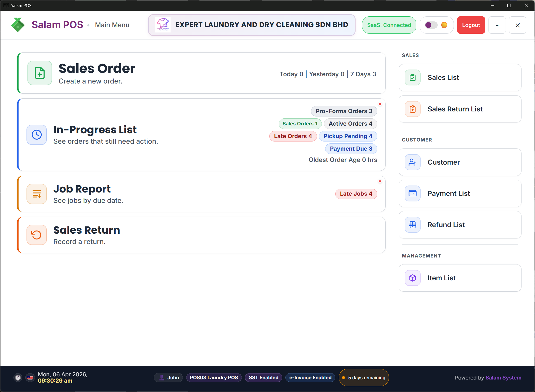Click the Job Report list icon
The image size is (535, 392).
point(37,194)
